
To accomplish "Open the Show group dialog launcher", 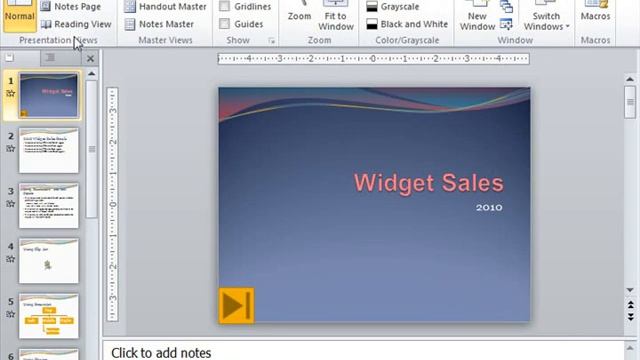I will 271,40.
